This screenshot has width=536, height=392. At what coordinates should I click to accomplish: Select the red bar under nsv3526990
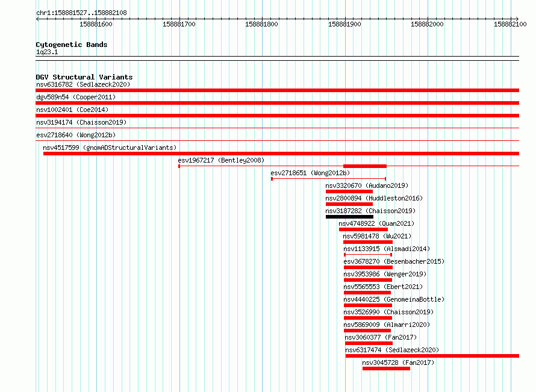(368, 318)
